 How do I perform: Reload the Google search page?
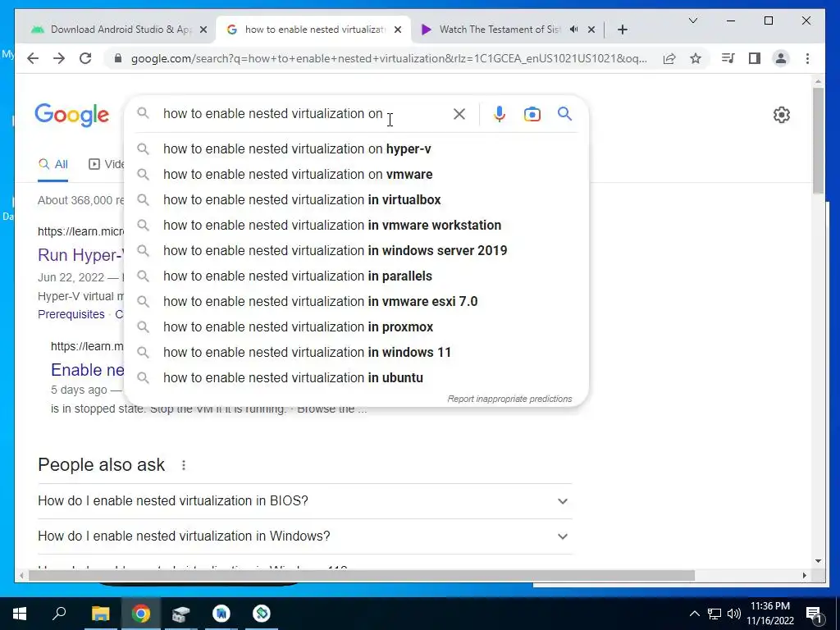85,58
